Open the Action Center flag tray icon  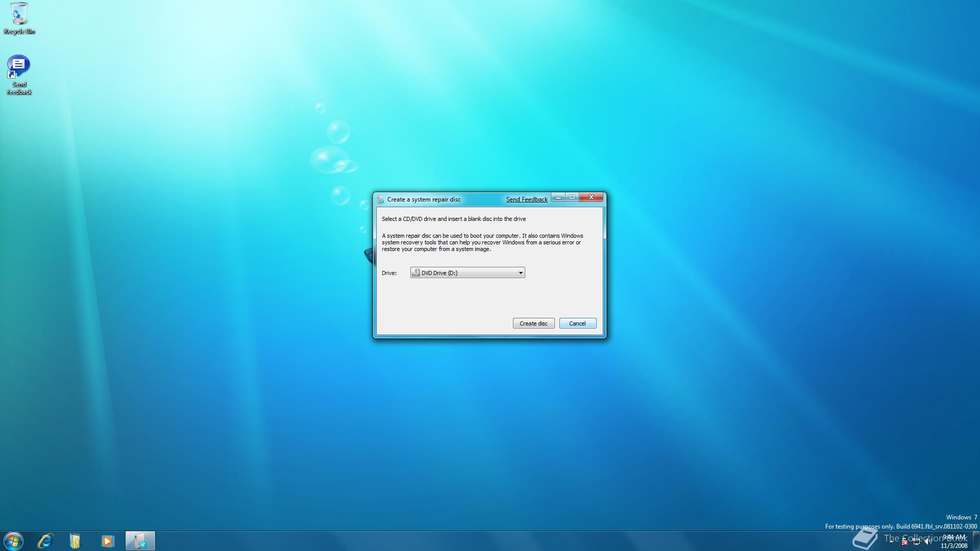coord(904,541)
